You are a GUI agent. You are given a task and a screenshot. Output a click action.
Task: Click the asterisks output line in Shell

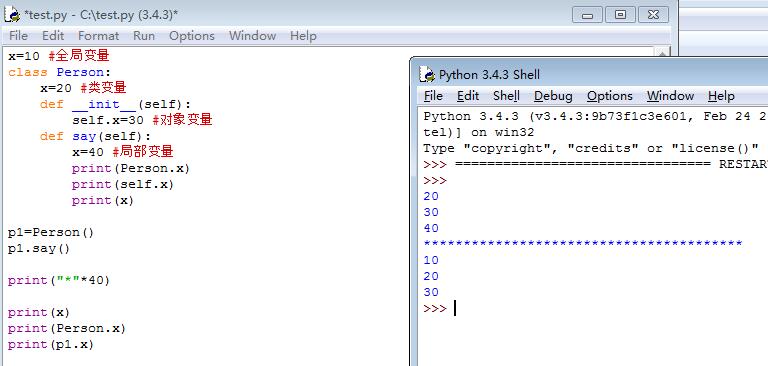pyautogui.click(x=583, y=244)
